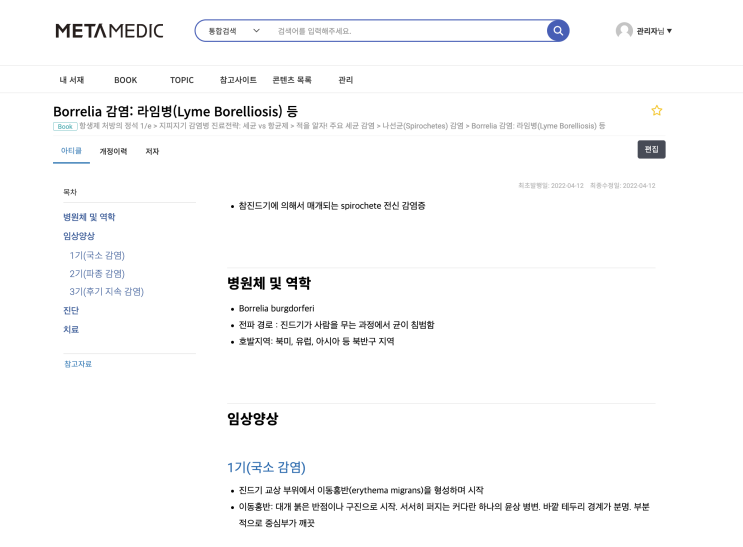The width and height of the screenshot is (743, 547).
Task: Jump to 병원체 및 역학 in contents
Action: [x=89, y=217]
